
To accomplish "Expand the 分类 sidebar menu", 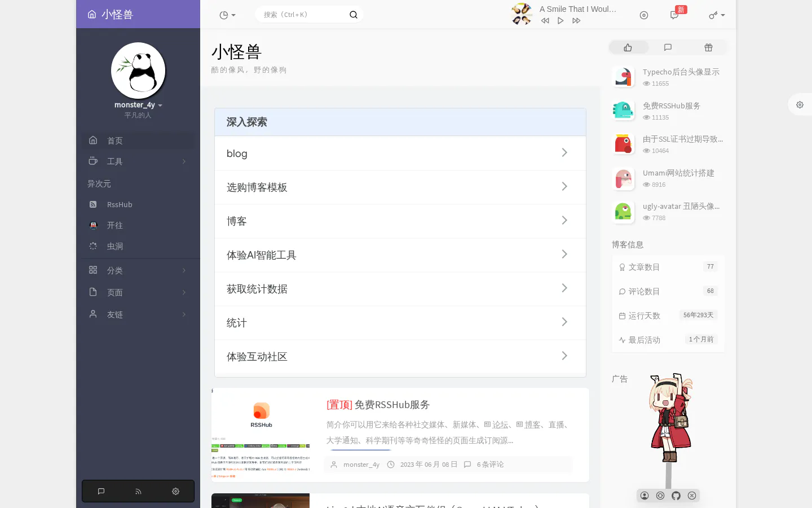I will tap(138, 270).
